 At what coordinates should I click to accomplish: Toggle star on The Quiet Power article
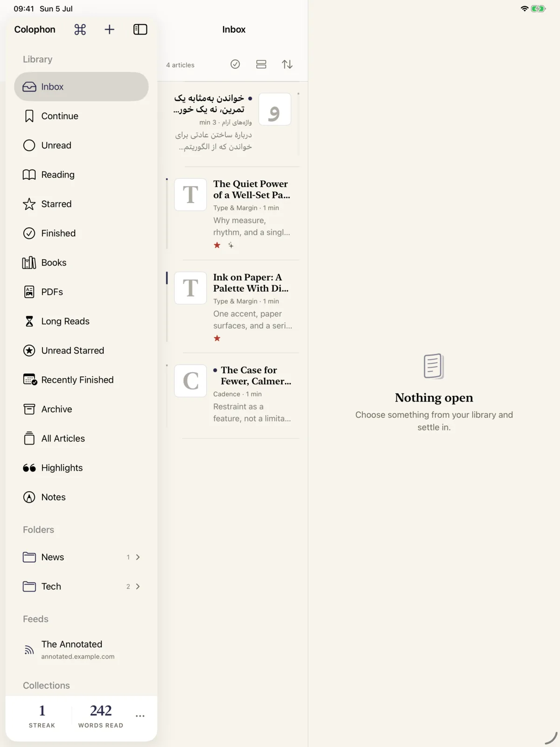217,245
